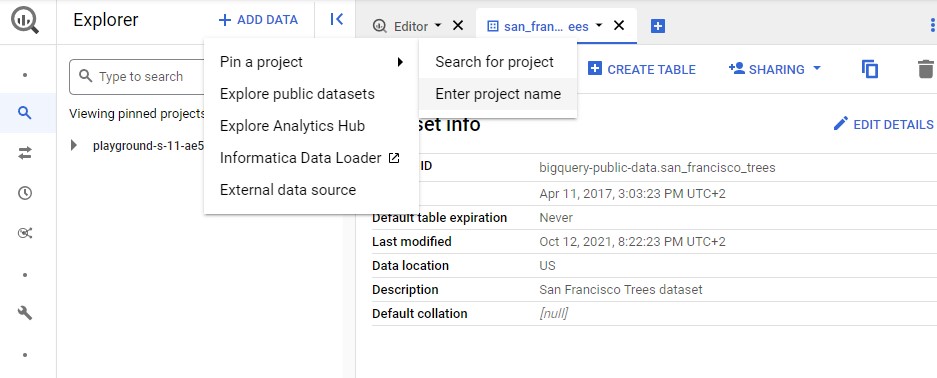
Task: Click plus icon to add new tab
Action: pyautogui.click(x=657, y=26)
